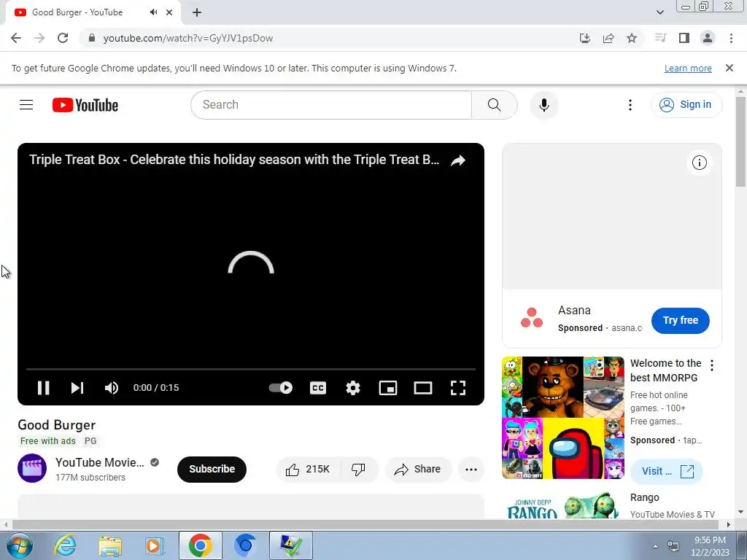
Task: Dislike the Good Burger video
Action: pos(359,470)
